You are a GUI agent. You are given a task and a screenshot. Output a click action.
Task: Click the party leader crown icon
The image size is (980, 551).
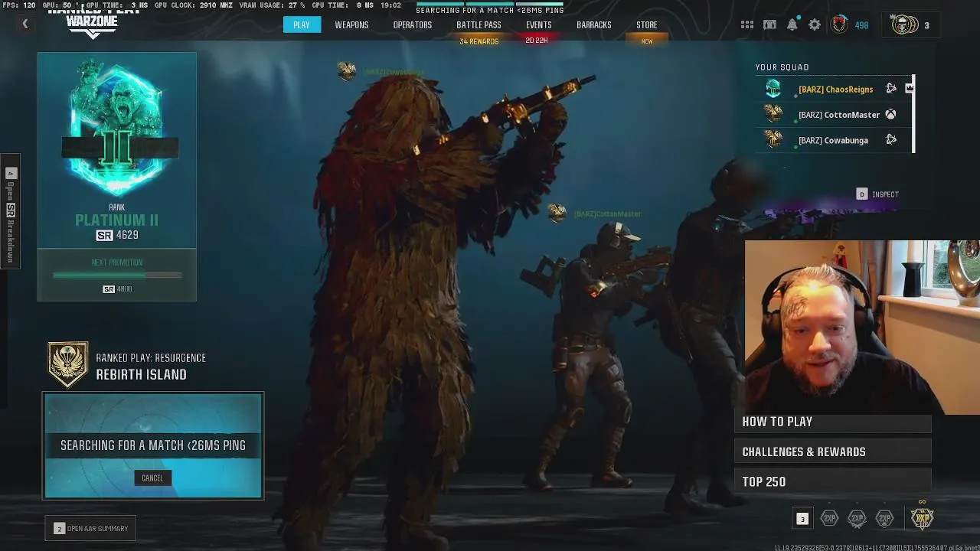[909, 88]
